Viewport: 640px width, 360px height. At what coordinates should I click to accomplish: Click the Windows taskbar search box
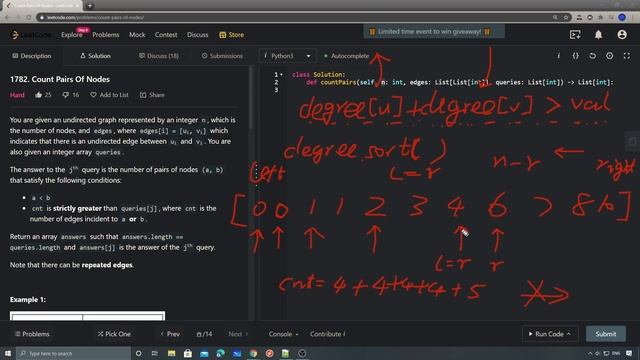point(73,353)
